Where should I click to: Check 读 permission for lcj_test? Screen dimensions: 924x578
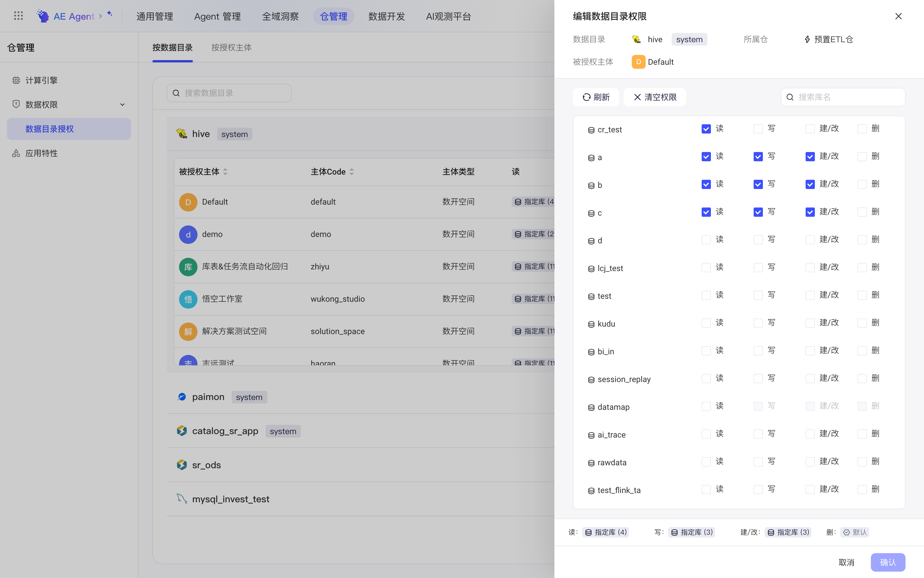click(x=706, y=268)
